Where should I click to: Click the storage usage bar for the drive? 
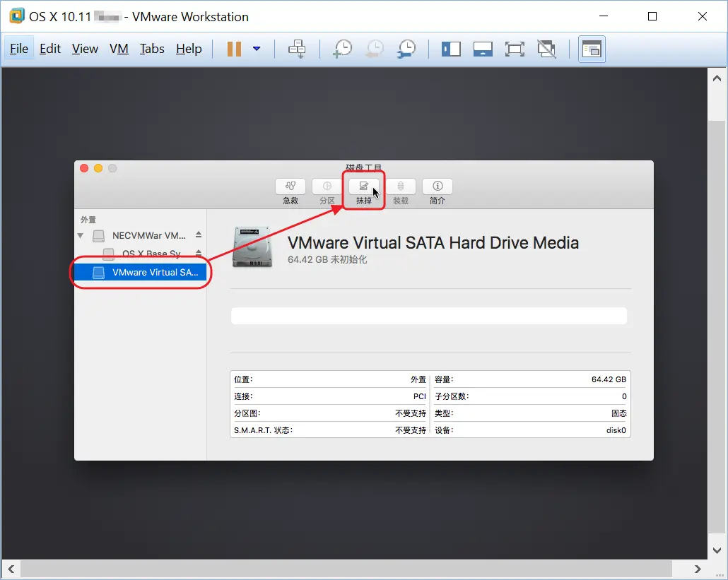428,315
